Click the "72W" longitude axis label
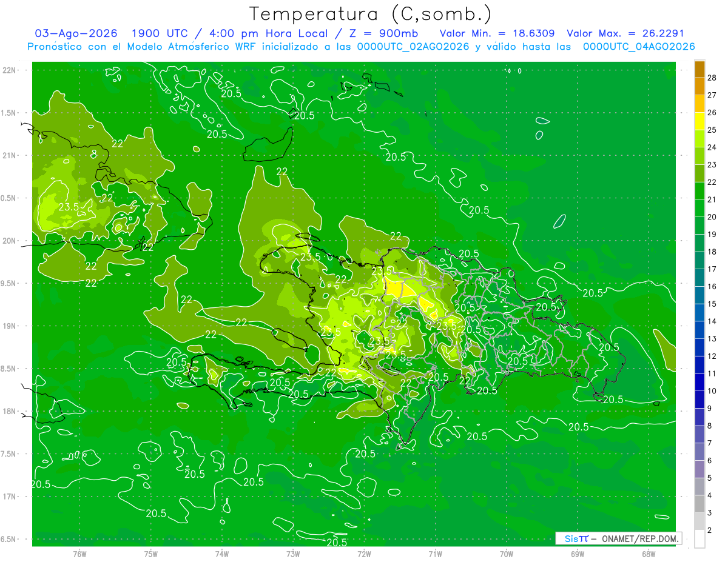This screenshot has height=562, width=728. 365,554
